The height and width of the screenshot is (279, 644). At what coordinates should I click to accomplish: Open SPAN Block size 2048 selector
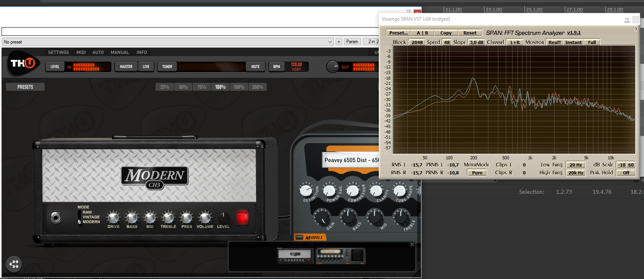click(417, 42)
